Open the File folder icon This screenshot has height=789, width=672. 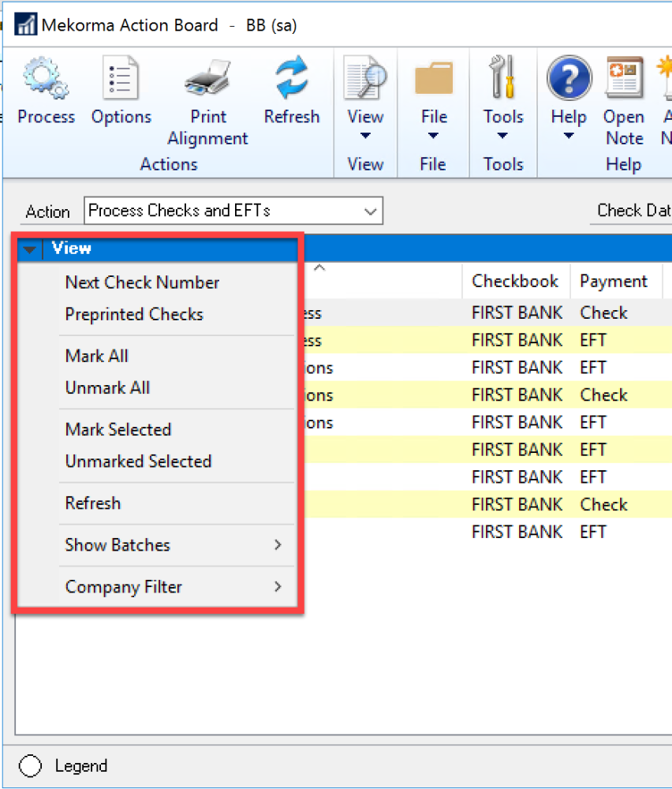pos(434,78)
